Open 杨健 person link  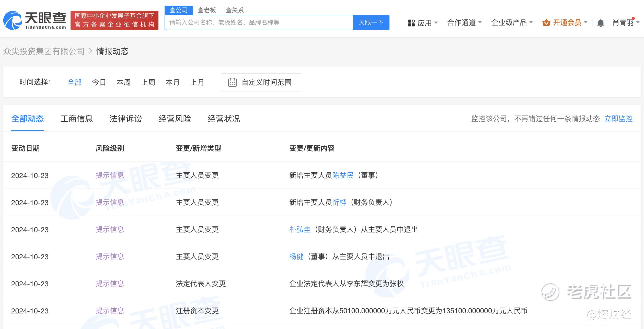point(296,256)
